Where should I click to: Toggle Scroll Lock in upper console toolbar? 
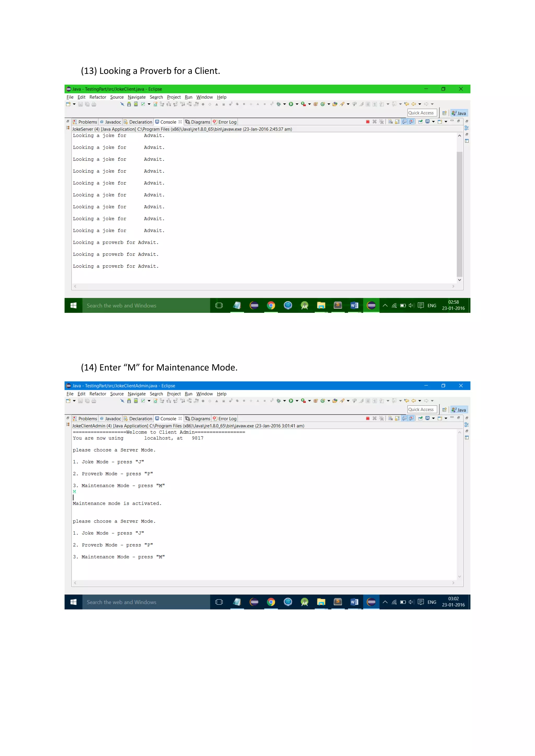coord(398,122)
